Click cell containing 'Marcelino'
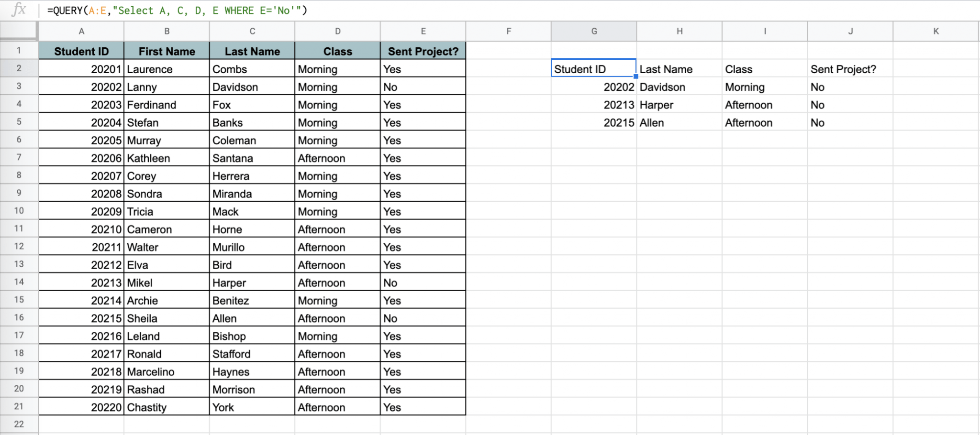 (x=167, y=371)
